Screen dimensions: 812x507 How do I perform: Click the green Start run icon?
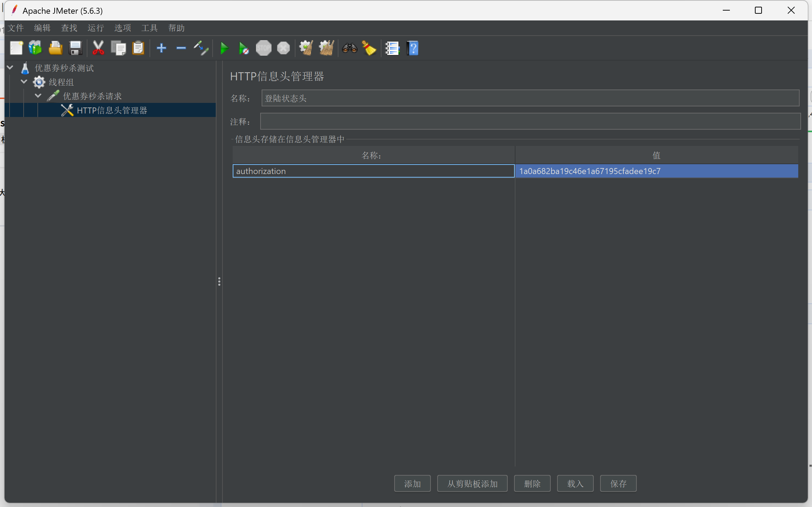(x=224, y=48)
